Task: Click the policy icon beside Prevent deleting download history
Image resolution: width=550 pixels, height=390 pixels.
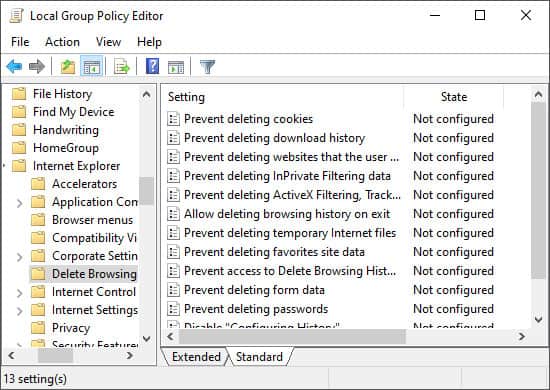Action: coord(173,138)
